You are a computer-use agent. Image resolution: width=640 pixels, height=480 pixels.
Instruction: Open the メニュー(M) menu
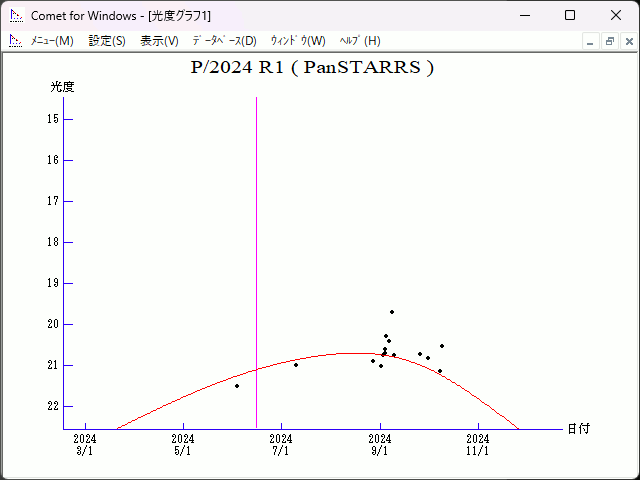52,41
